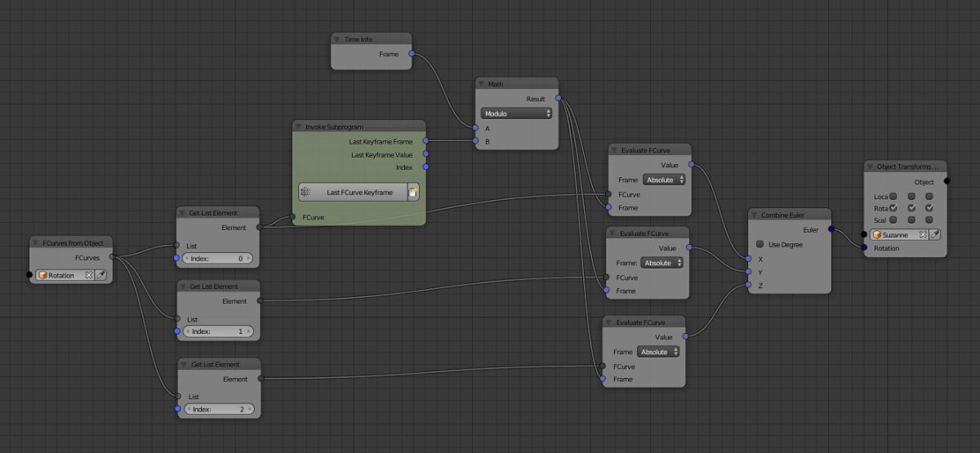Screen dimensions: 980x453
Task: Toggle the last Loca checkbox
Action: pyautogui.click(x=929, y=196)
